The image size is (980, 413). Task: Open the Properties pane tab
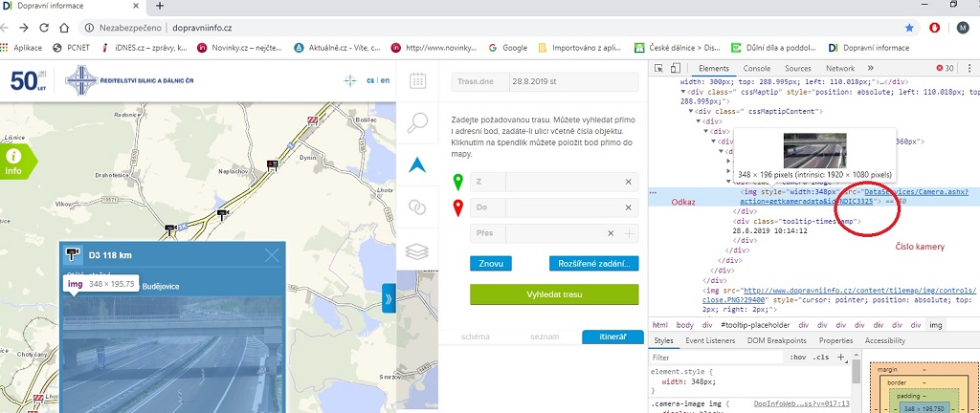point(835,340)
